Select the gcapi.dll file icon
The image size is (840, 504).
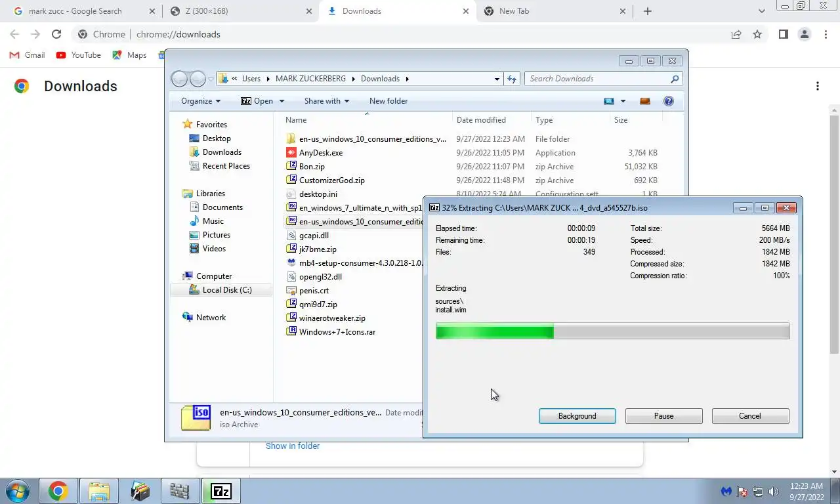[292, 235]
